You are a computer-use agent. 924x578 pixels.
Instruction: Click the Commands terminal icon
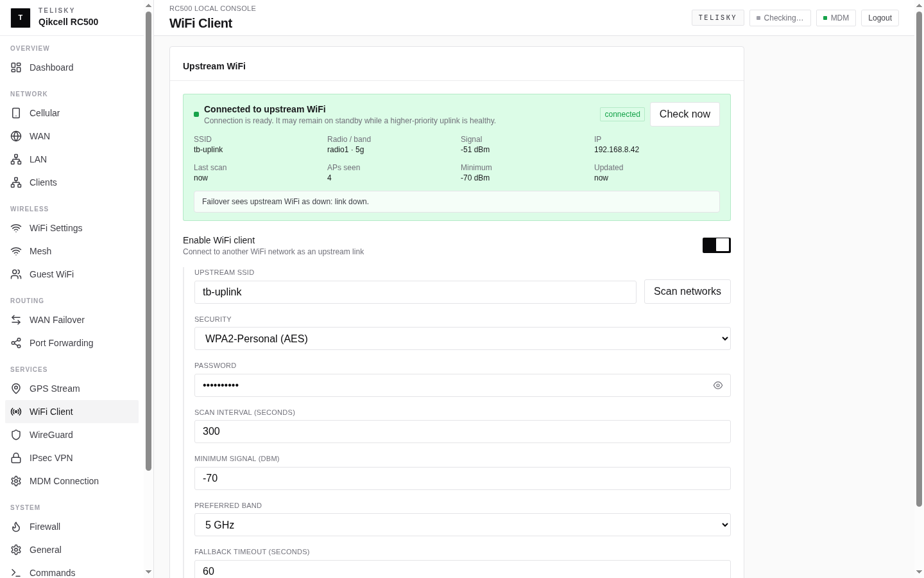(16, 573)
